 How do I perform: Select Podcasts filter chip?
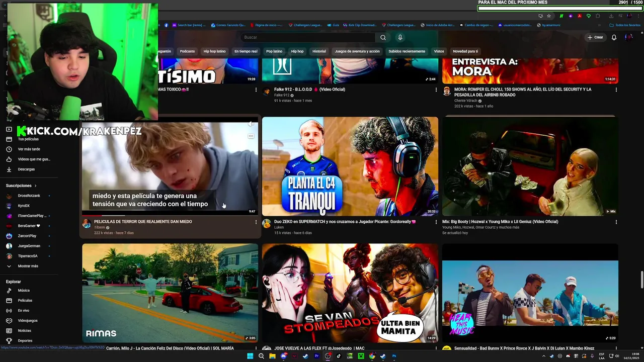(x=187, y=51)
